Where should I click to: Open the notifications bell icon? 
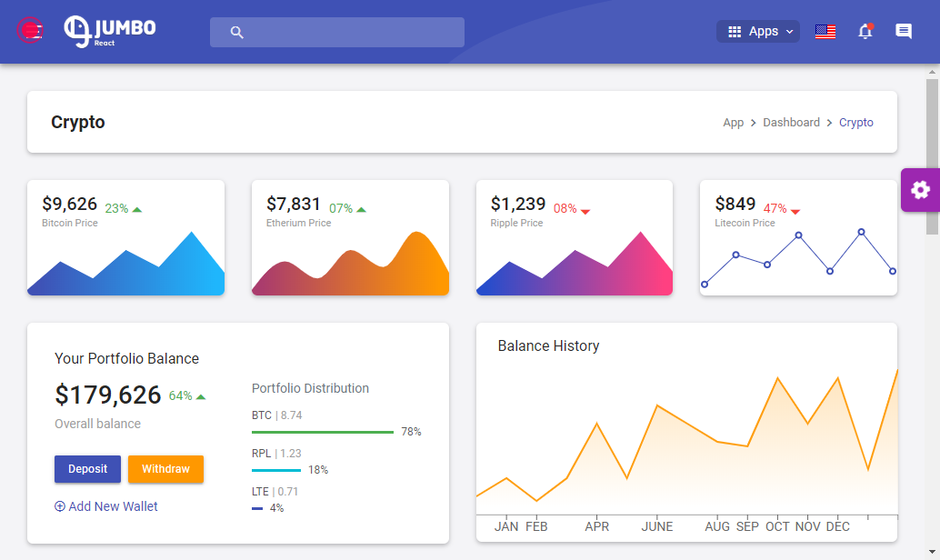coord(865,31)
